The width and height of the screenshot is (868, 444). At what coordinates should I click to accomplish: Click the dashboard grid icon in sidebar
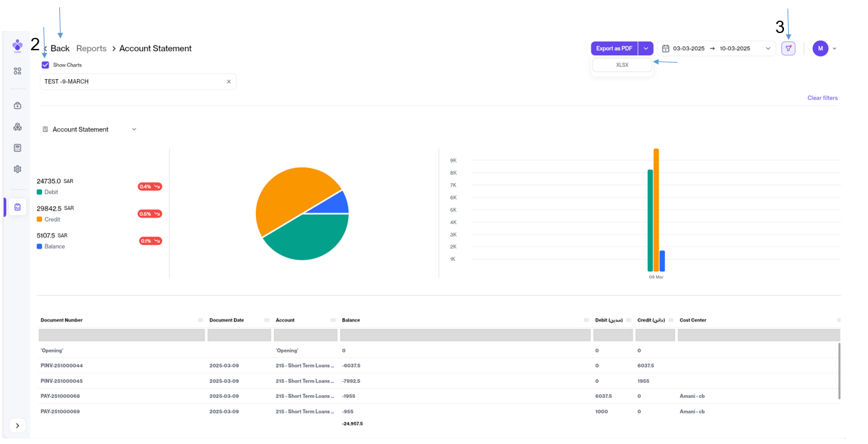tap(18, 71)
